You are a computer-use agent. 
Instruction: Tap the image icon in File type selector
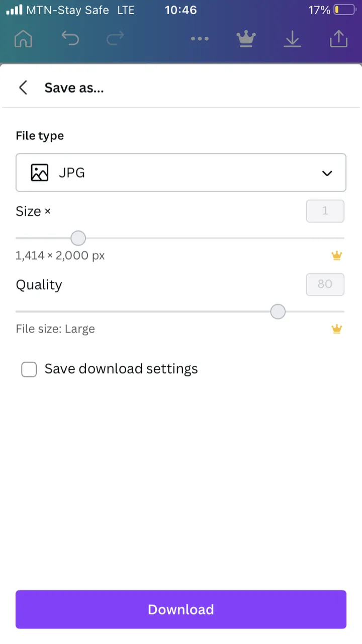point(40,173)
